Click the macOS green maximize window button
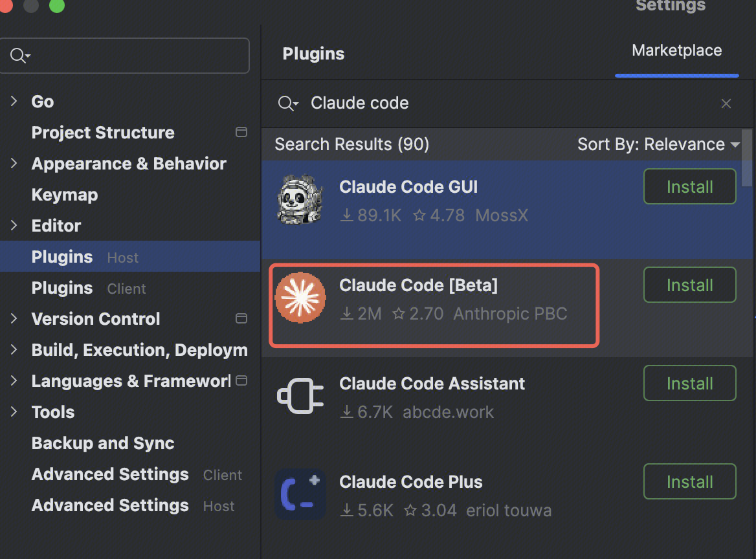Image resolution: width=756 pixels, height=559 pixels. 57,6
